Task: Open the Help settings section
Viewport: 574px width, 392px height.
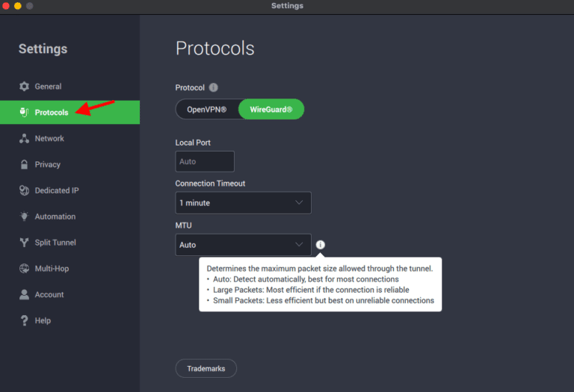Action: point(43,320)
